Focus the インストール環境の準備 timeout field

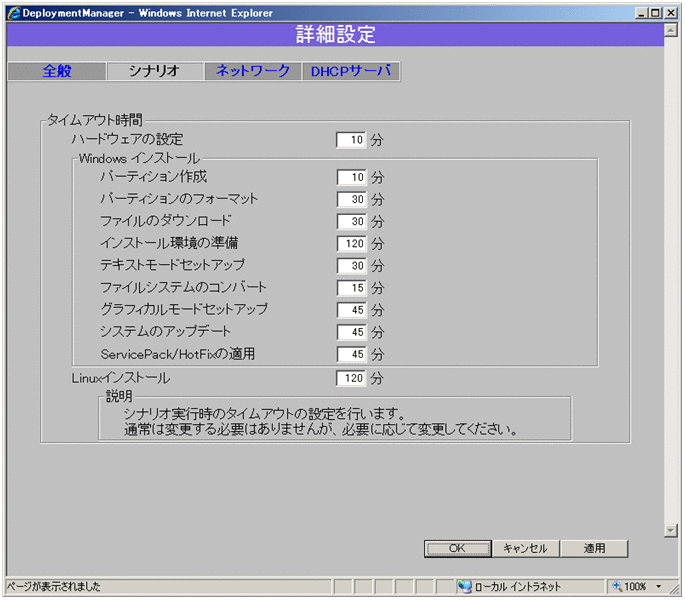click(x=351, y=243)
